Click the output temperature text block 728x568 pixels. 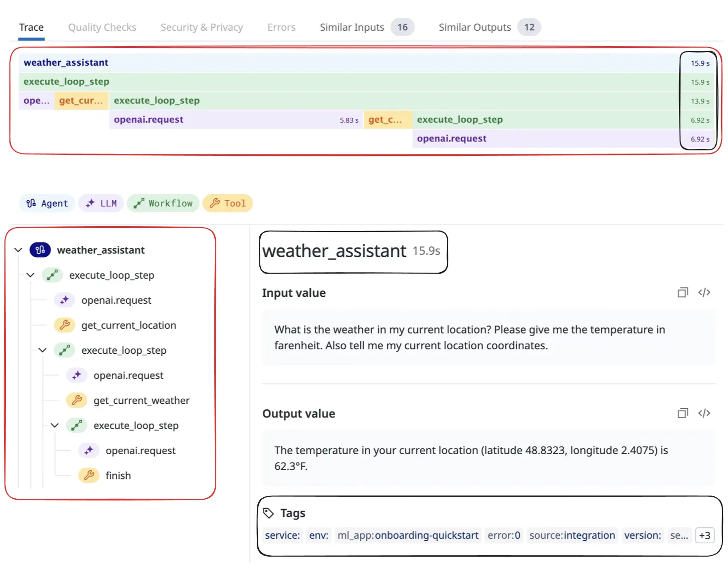[x=488, y=458]
